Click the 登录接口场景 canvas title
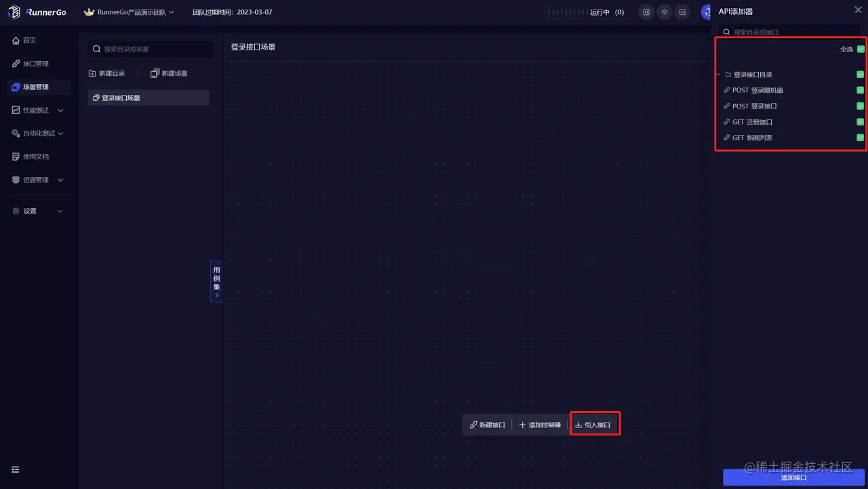This screenshot has width=868, height=489. tap(253, 47)
